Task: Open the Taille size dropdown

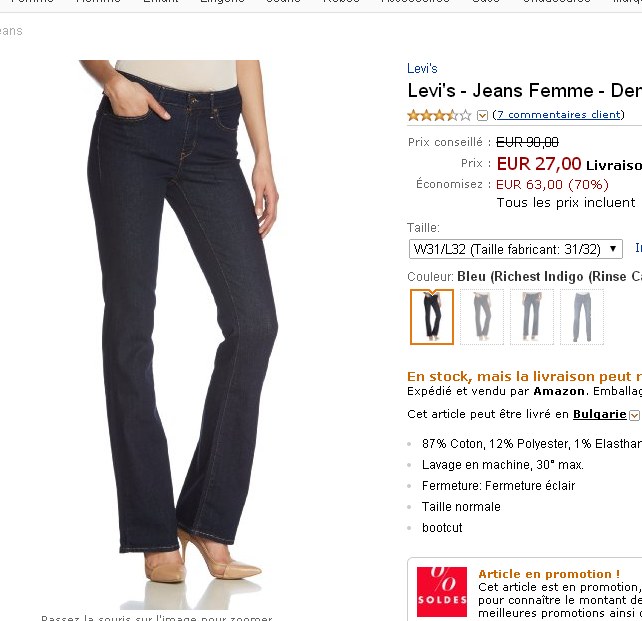Action: 515,249
